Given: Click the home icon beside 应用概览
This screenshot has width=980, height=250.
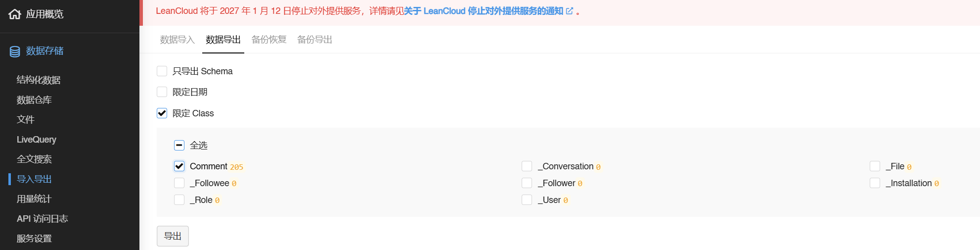Looking at the screenshot, I should (15, 14).
